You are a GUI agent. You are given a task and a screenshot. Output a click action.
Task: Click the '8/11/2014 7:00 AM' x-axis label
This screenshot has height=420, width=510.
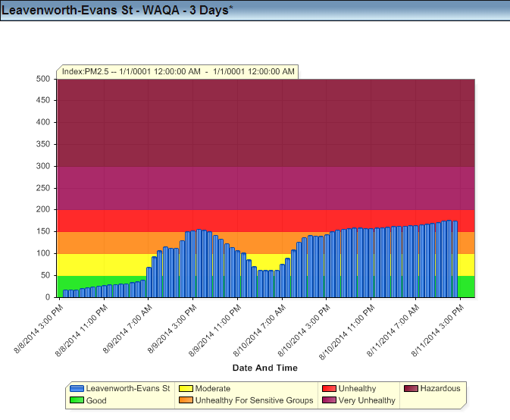pos(393,331)
